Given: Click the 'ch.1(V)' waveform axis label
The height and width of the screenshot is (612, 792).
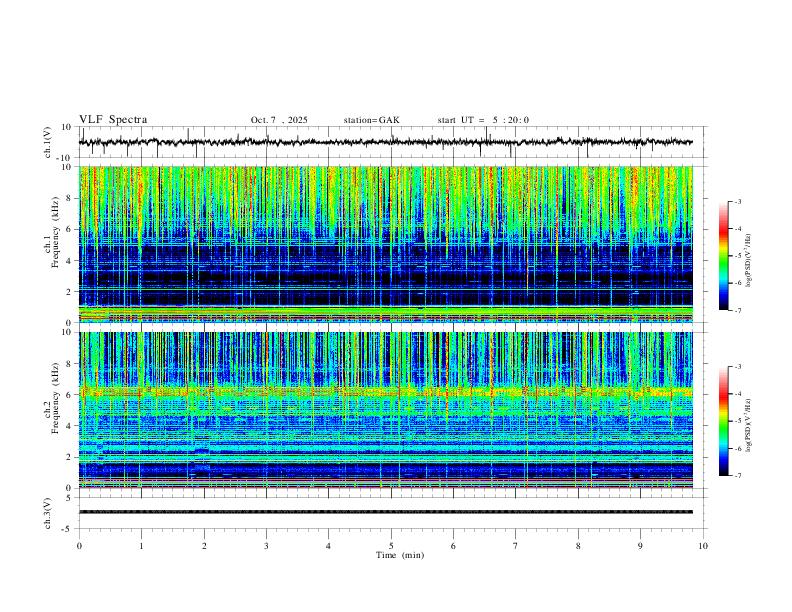Looking at the screenshot, I should click(48, 142).
